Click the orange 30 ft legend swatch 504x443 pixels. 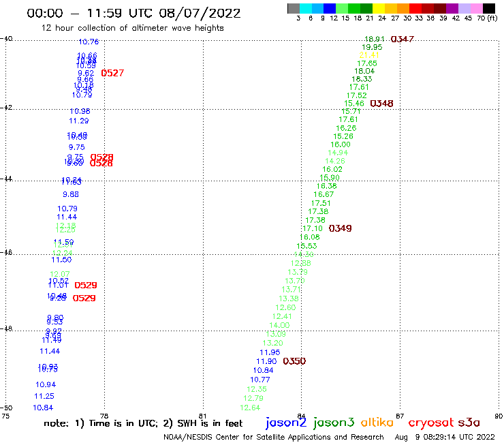[x=403, y=8]
